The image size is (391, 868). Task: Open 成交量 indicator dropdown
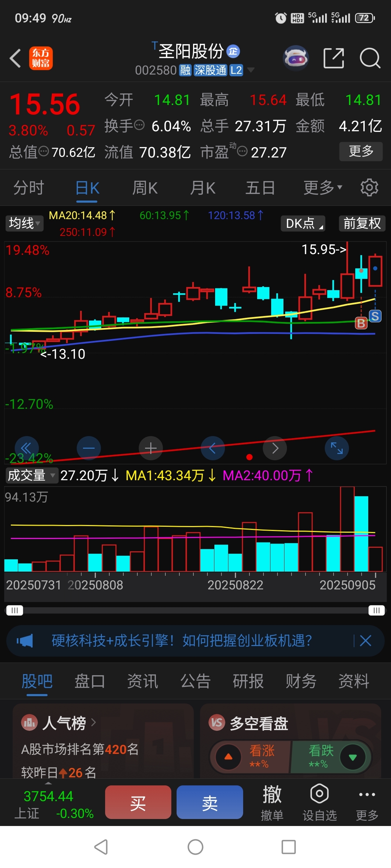(x=32, y=475)
